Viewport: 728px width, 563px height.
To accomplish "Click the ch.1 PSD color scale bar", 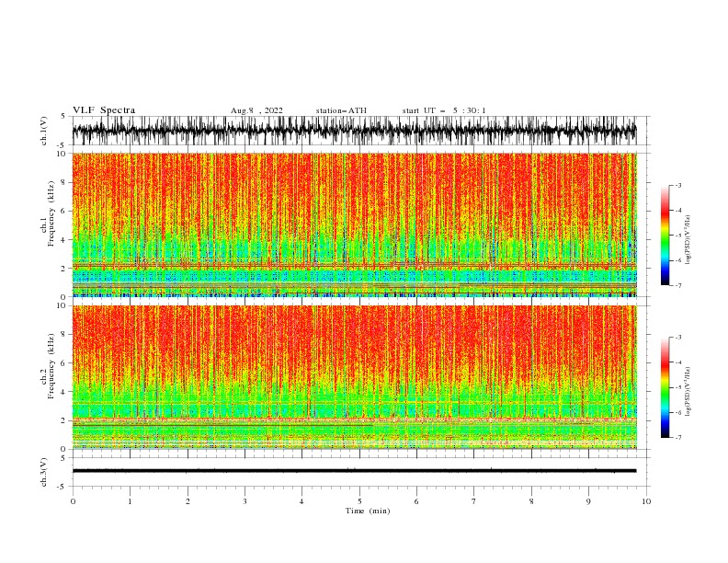I will [x=665, y=236].
